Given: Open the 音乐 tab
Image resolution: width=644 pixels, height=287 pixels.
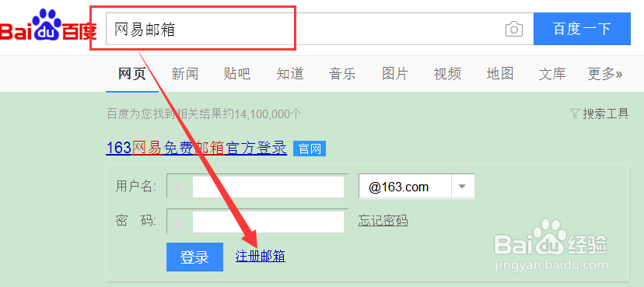Looking at the screenshot, I should (342, 74).
